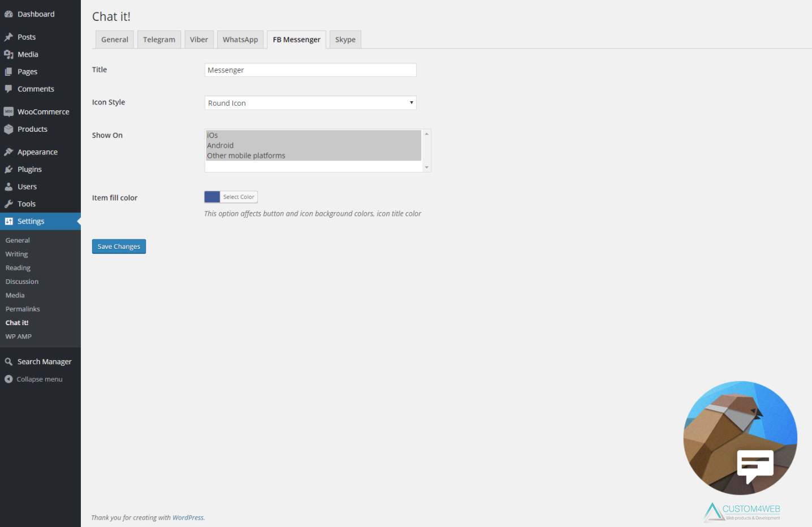
Task: Open the Appearance menu label
Action: pyautogui.click(x=37, y=152)
